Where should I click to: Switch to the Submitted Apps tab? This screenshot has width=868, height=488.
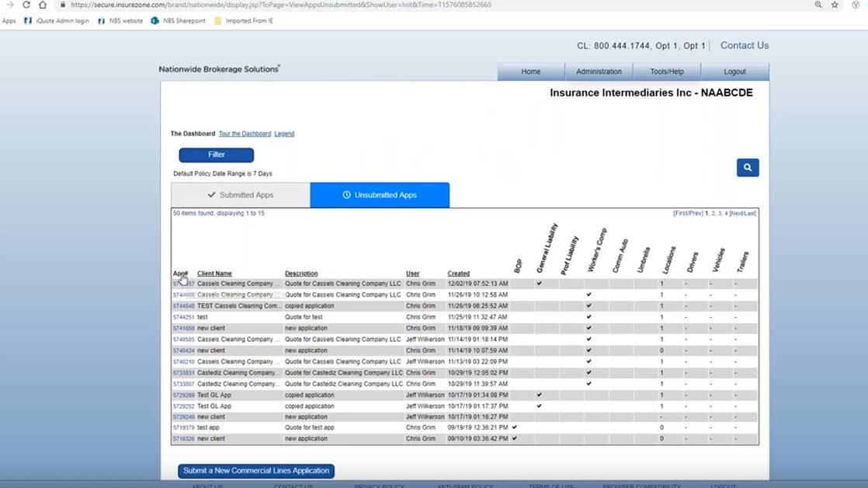point(240,195)
